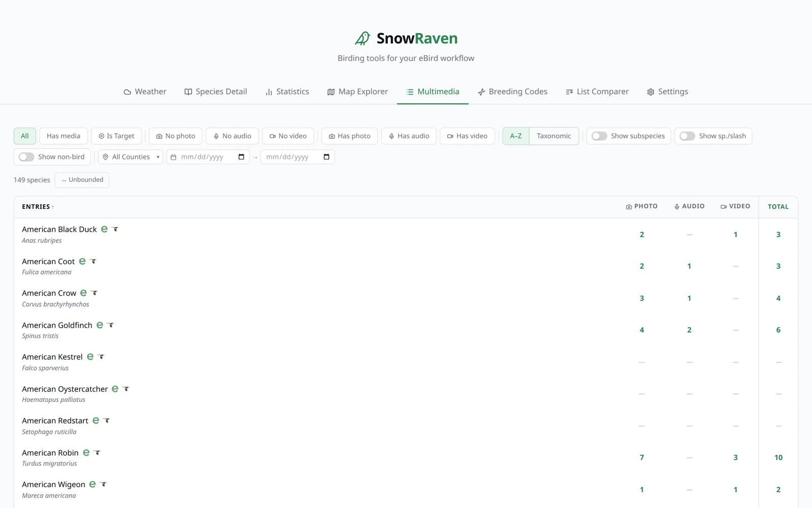The height and width of the screenshot is (508, 812).
Task: Click the TOTAL column header
Action: click(x=779, y=207)
